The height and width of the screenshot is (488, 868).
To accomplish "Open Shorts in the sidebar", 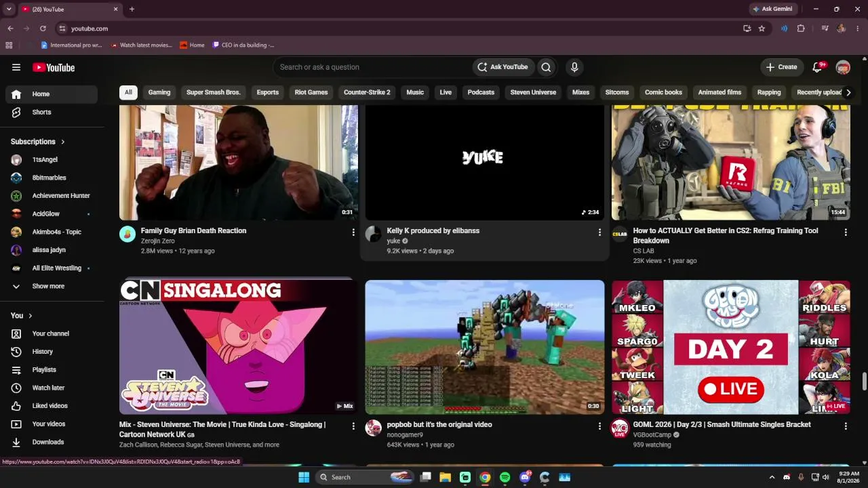I will (52, 112).
